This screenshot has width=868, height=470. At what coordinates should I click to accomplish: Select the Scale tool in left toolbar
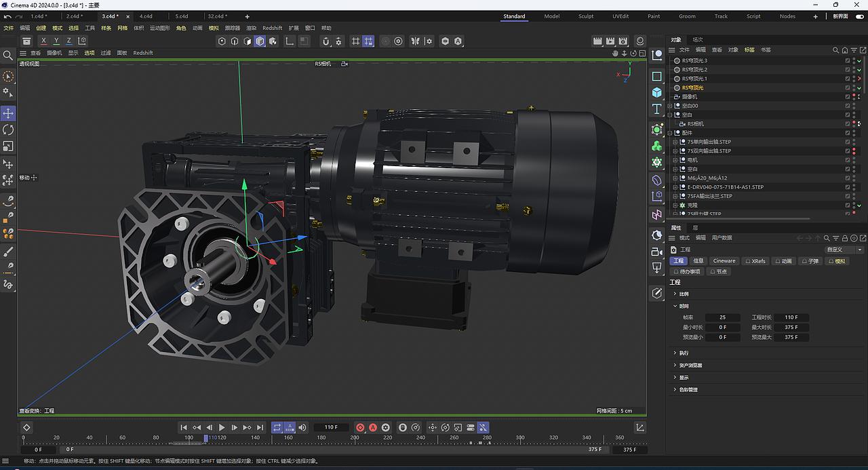8,146
